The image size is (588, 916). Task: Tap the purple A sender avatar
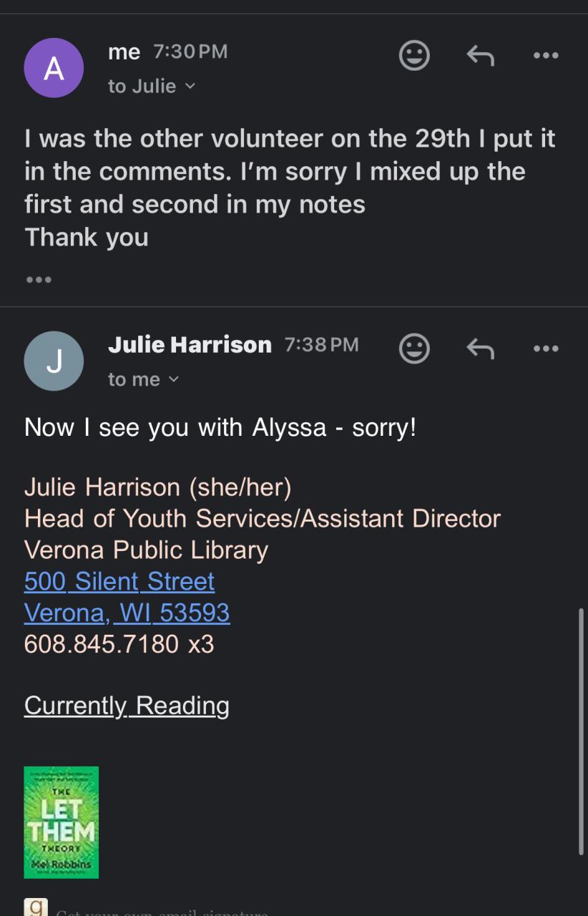pyautogui.click(x=54, y=68)
